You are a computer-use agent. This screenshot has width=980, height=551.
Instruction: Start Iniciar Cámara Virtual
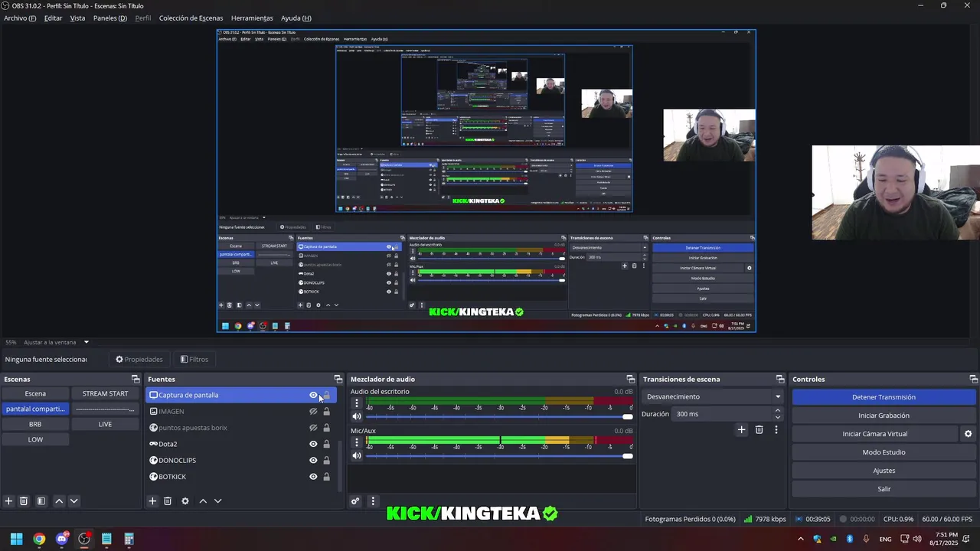click(x=874, y=434)
